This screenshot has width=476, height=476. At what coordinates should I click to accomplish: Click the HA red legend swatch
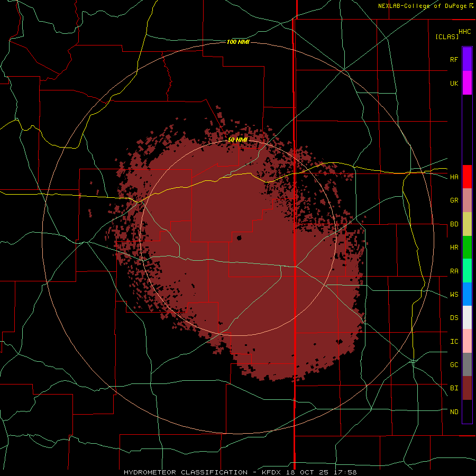pyautogui.click(x=467, y=177)
